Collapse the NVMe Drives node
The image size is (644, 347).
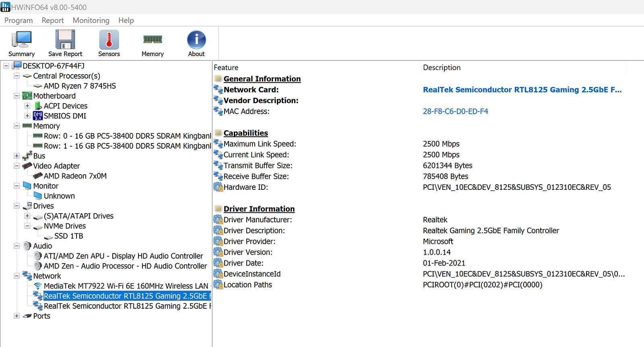pos(27,226)
